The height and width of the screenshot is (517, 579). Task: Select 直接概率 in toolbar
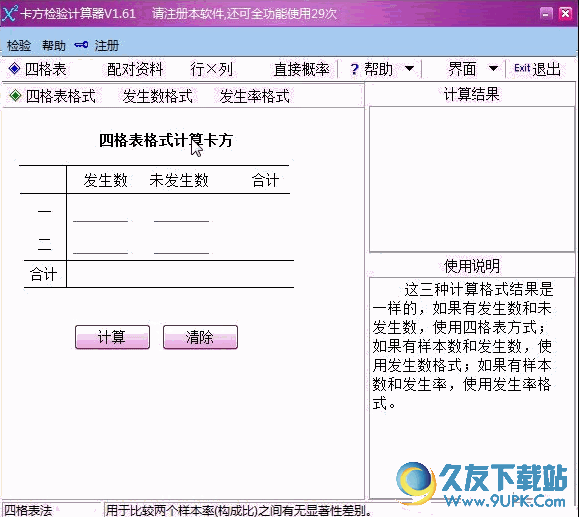coord(301,69)
